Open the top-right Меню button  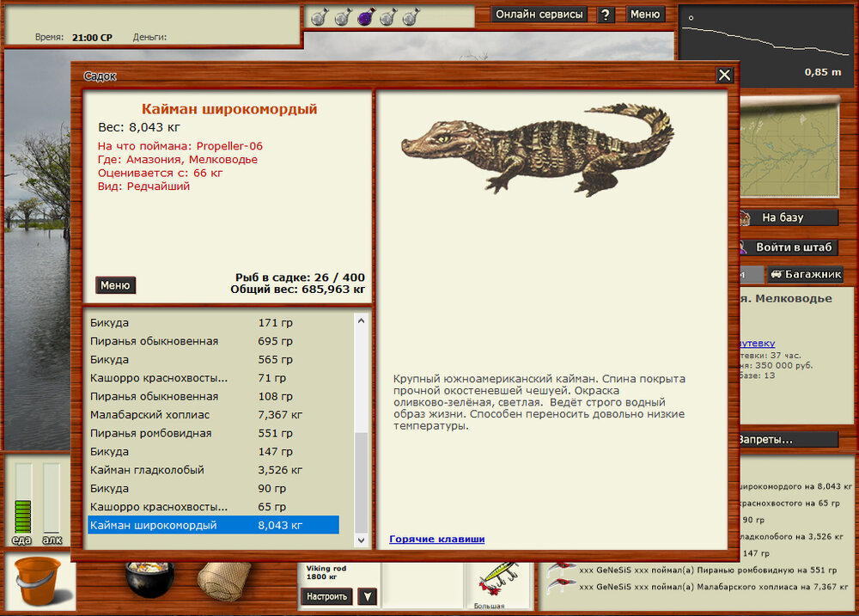[x=645, y=15]
